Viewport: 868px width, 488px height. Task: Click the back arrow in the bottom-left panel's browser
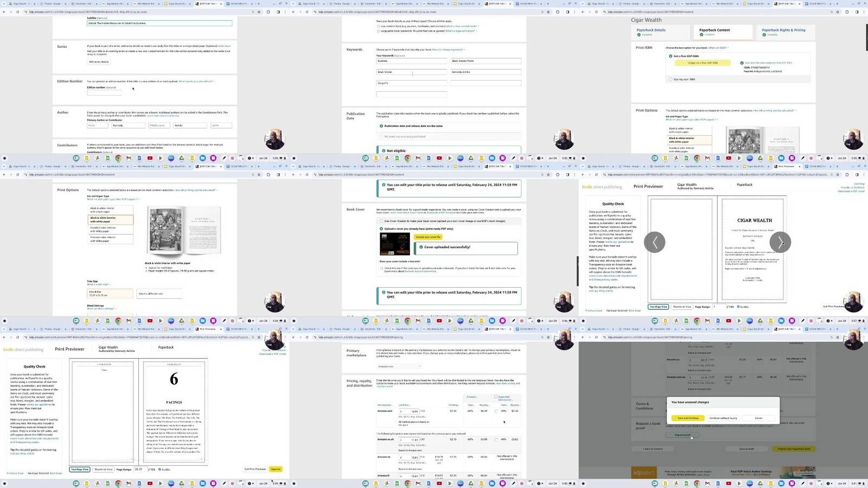[4, 337]
